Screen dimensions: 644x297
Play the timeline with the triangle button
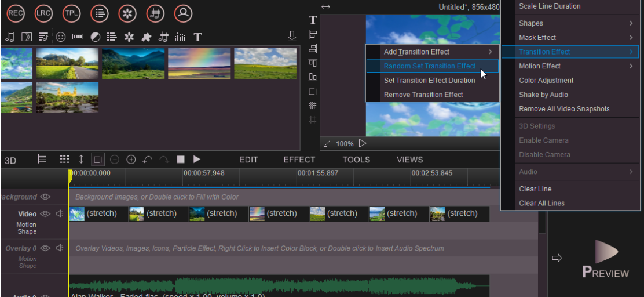point(197,159)
